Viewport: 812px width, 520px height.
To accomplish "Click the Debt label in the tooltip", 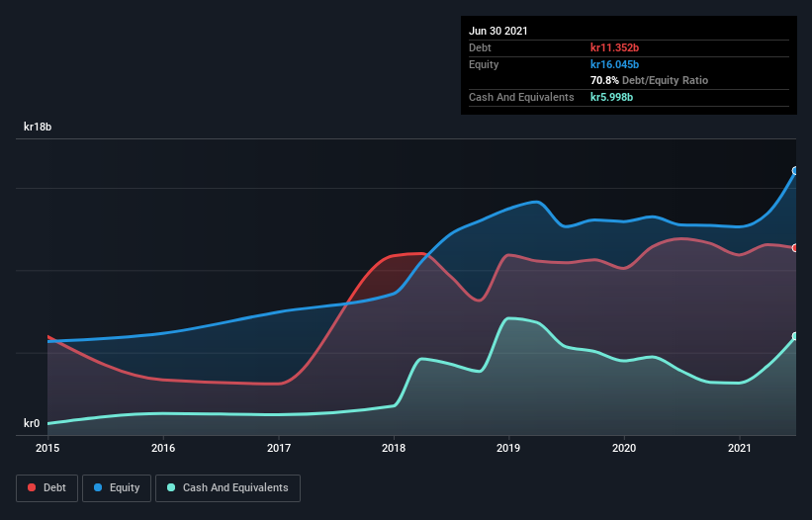I will (480, 47).
